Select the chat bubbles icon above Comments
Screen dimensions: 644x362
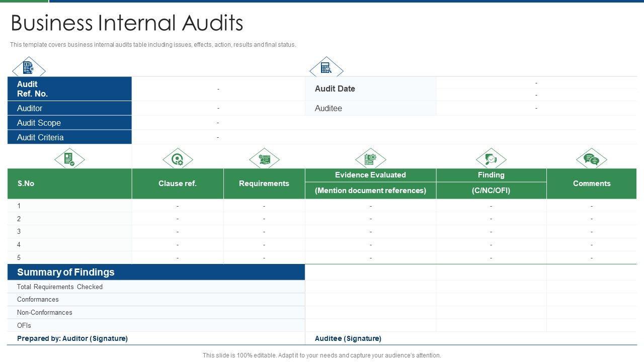point(591,159)
